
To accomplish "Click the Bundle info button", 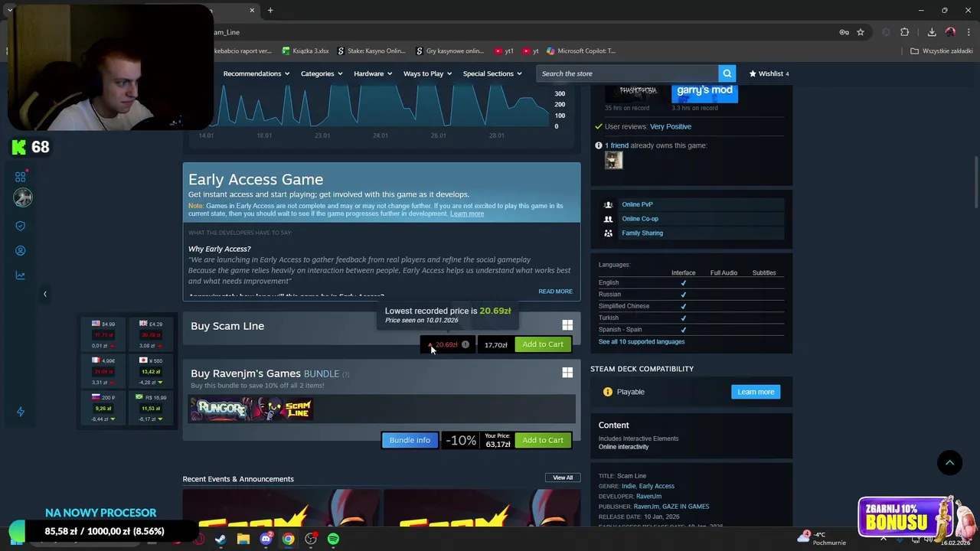I will (x=410, y=440).
